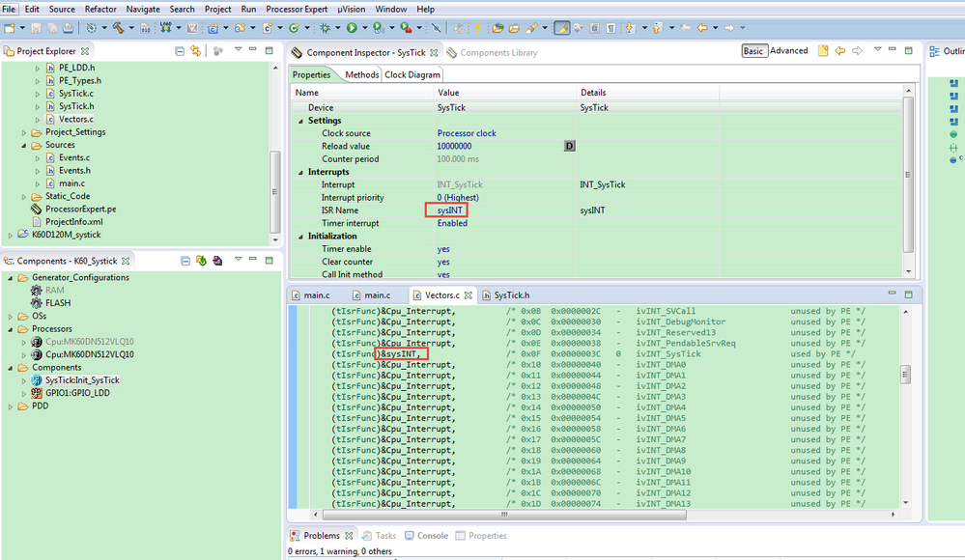
Task: Click the yellow lightning bolt toolbar icon
Action: coord(477,28)
